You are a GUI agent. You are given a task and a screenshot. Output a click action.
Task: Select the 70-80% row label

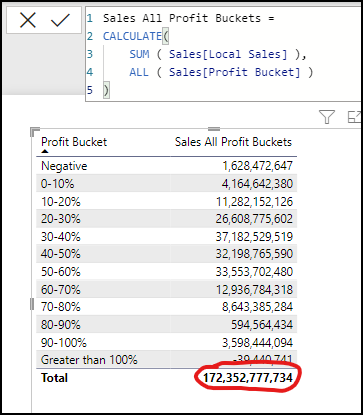click(61, 307)
